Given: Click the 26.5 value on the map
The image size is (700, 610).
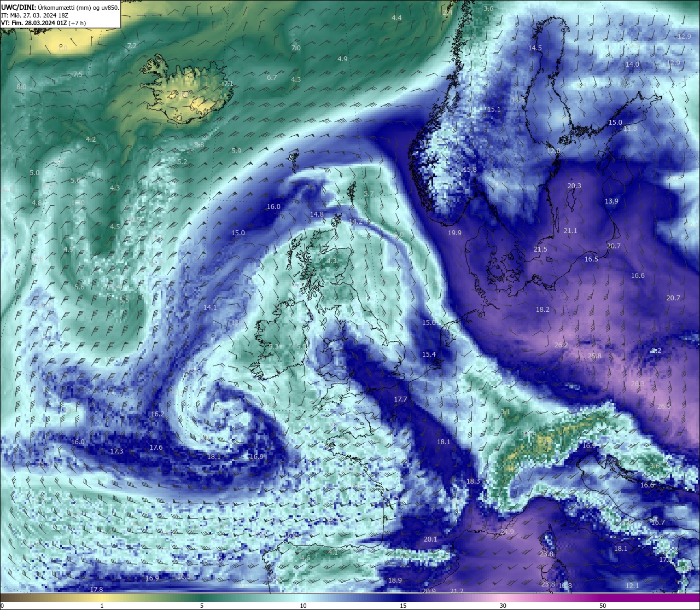Looking at the screenshot, I should (x=664, y=406).
